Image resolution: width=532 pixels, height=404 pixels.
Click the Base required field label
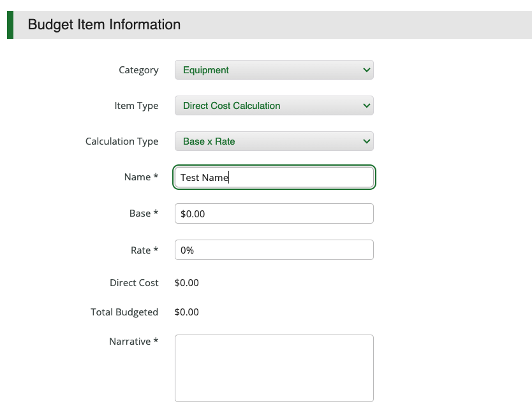tap(144, 213)
